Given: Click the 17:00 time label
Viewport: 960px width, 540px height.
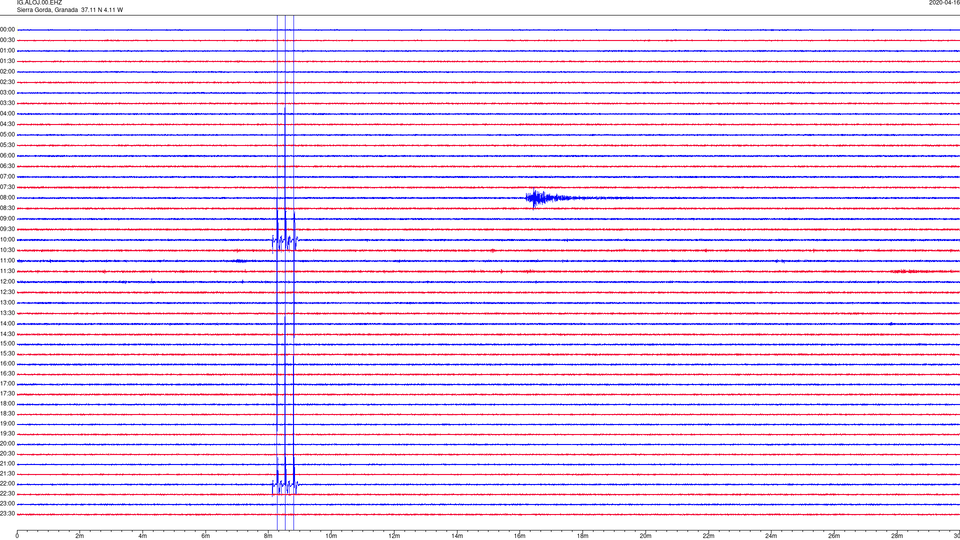Looking at the screenshot, I should [7, 384].
